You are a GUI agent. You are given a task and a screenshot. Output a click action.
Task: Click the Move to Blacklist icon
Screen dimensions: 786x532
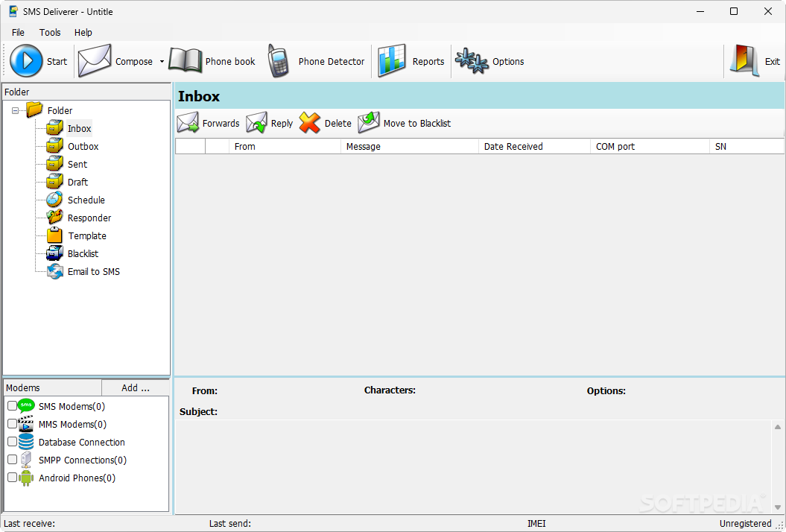[369, 123]
